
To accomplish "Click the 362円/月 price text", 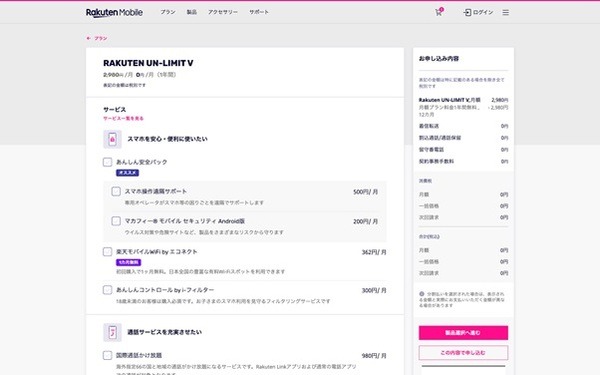I will click(x=374, y=252).
